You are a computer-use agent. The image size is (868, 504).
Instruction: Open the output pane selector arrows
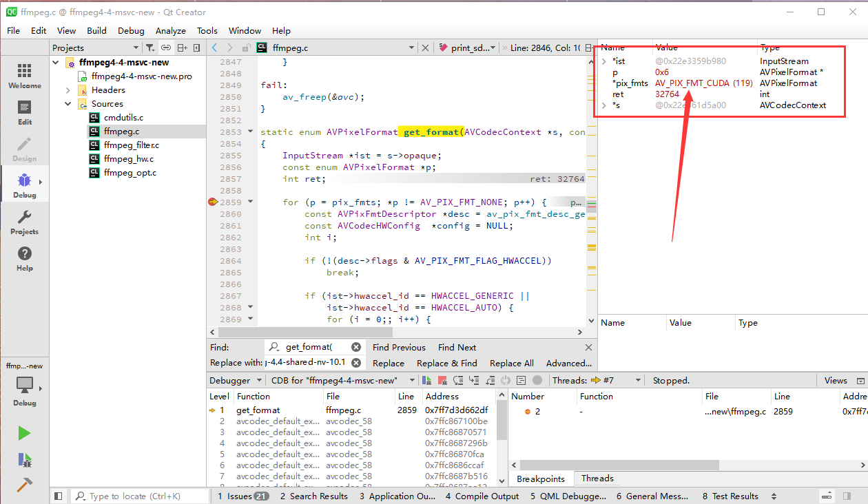[774, 496]
